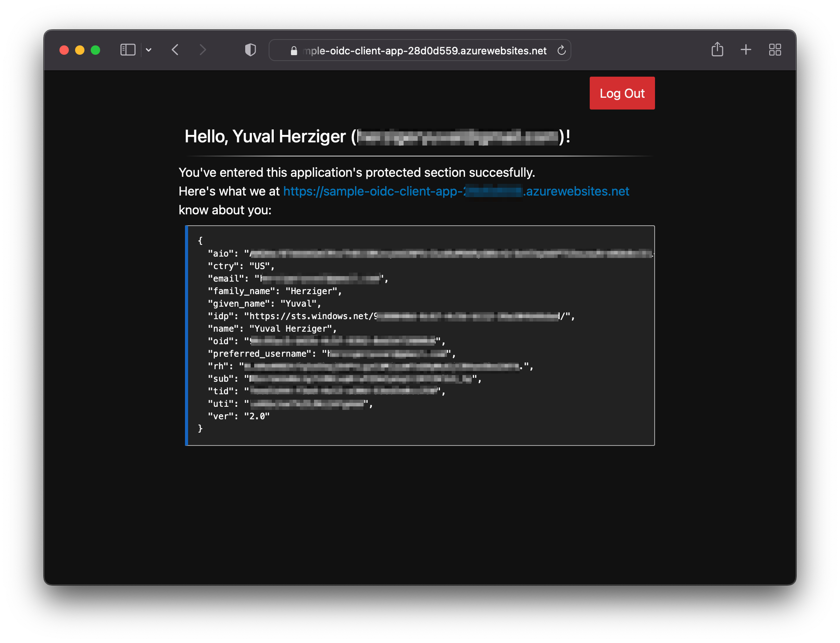
Task: Open the sample-oidc-client-app azurewebsites.net link
Action: click(456, 191)
